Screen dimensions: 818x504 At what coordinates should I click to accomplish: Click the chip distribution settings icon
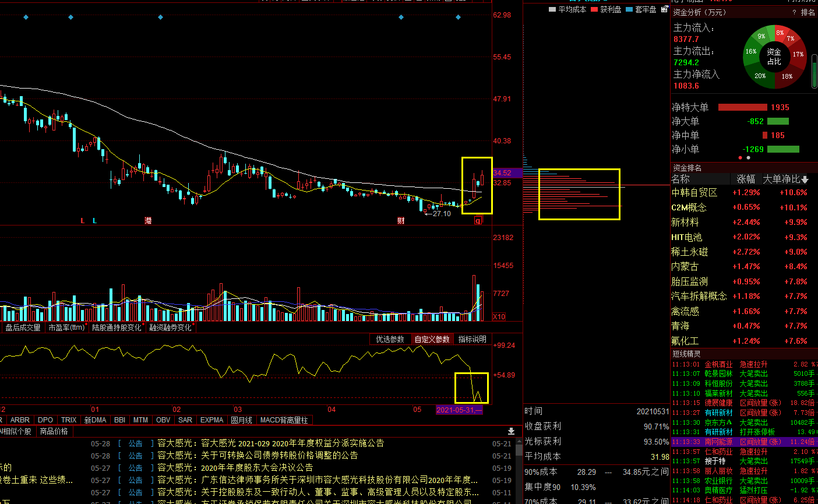664,9
